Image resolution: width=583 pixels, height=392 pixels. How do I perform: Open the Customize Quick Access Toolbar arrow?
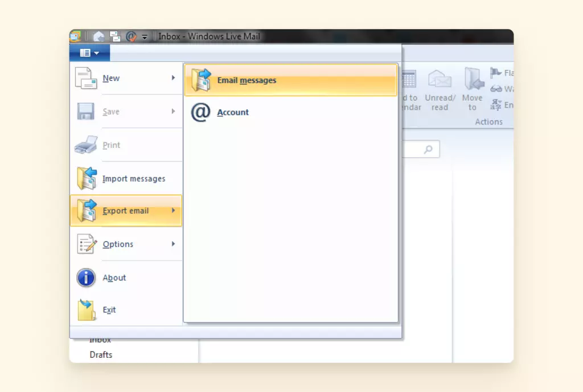tap(144, 37)
